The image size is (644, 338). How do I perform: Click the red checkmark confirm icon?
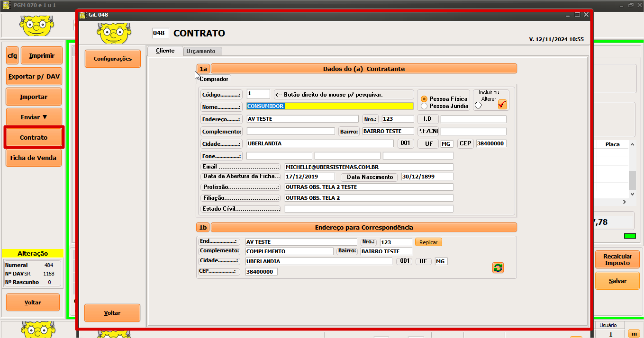[502, 105]
